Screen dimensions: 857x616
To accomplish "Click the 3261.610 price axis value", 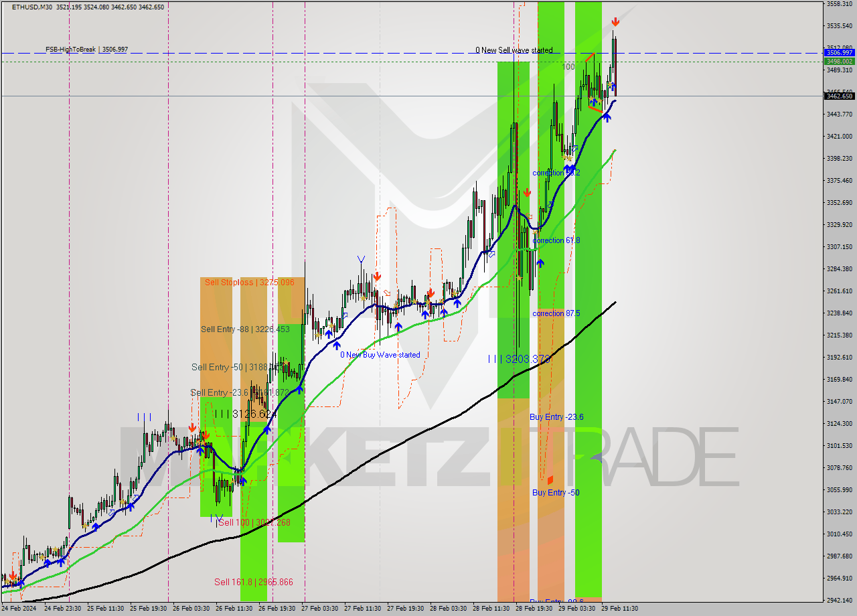I will [839, 291].
